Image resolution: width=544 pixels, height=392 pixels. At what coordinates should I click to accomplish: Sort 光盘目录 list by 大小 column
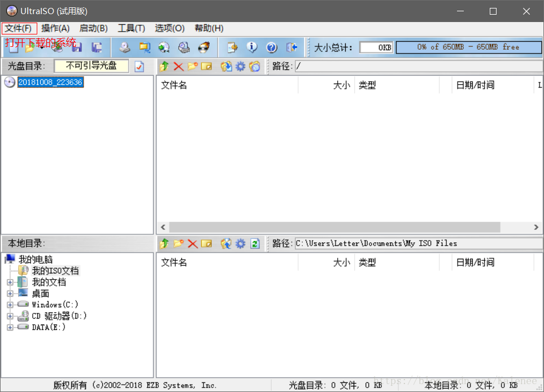[327, 85]
